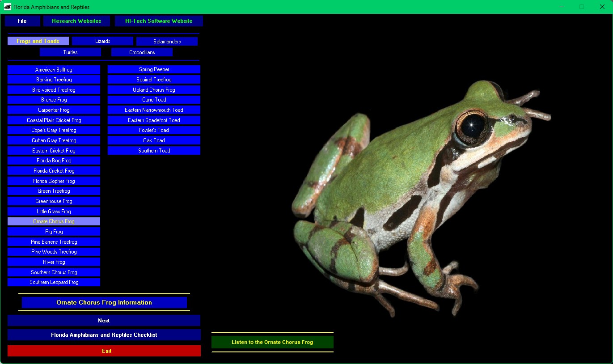The image size is (613, 364).
Task: Select the Turtles category
Action: [70, 52]
